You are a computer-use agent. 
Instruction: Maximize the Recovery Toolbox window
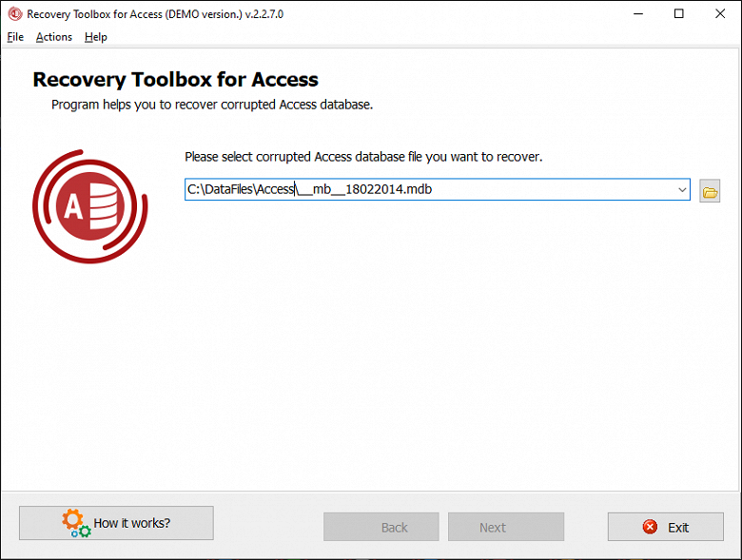click(678, 14)
